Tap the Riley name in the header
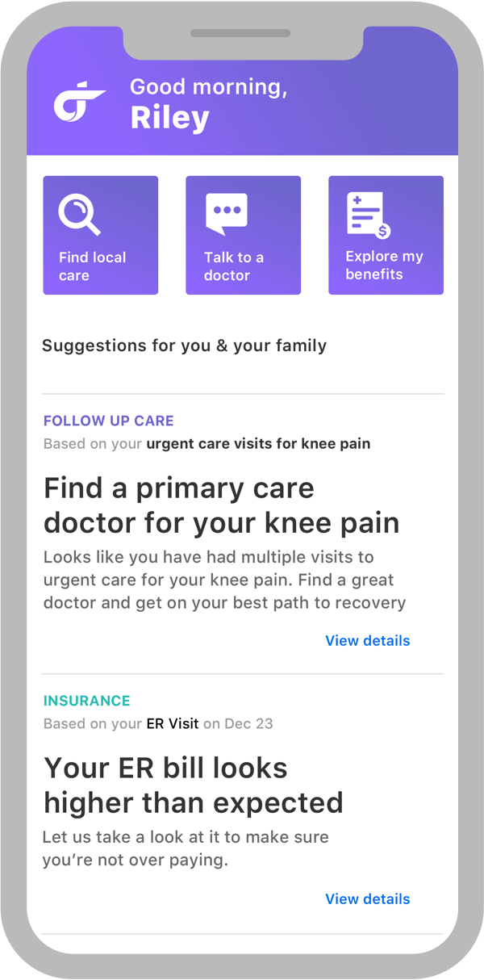Viewport: 484px width, 980px height. click(169, 119)
